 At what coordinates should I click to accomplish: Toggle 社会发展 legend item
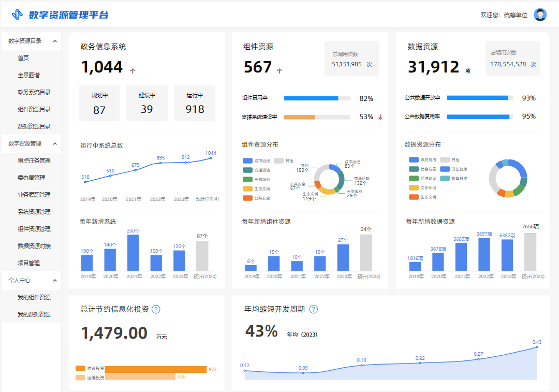[422, 169]
